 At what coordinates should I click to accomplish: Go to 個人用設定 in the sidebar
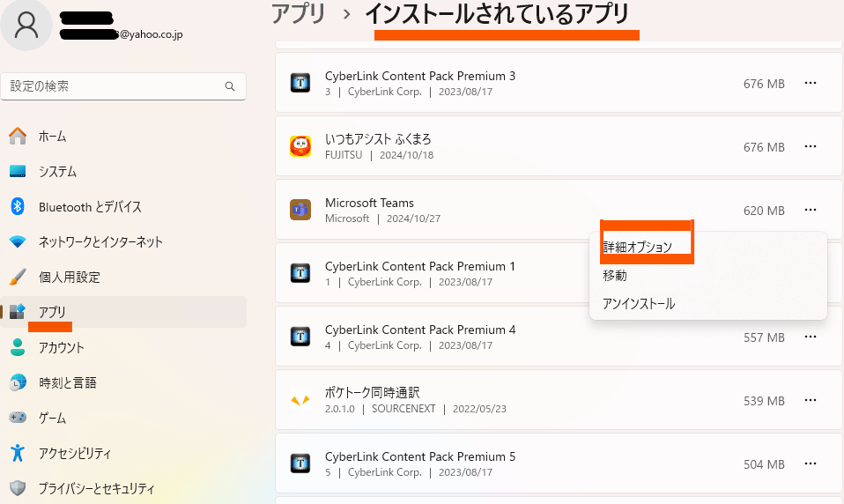click(123, 277)
